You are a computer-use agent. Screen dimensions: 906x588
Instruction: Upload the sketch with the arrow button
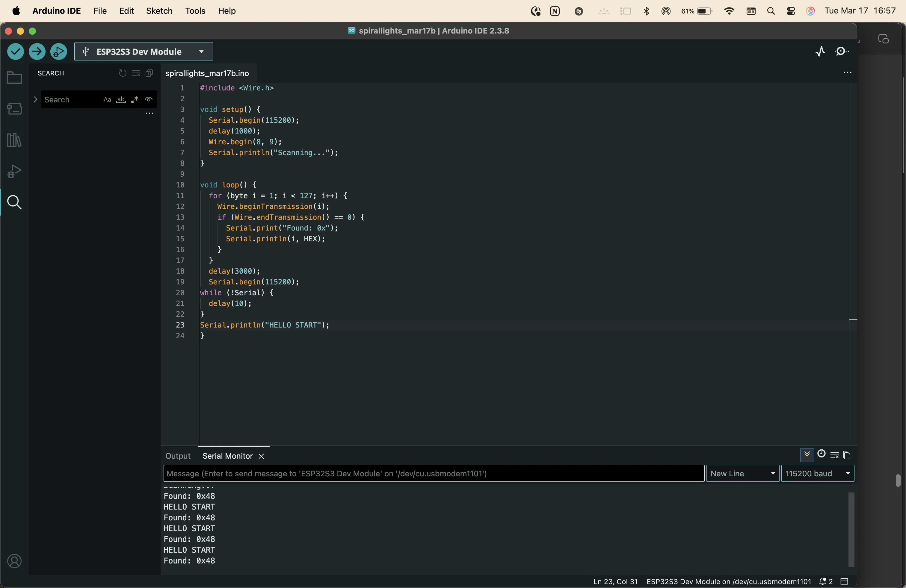37,51
